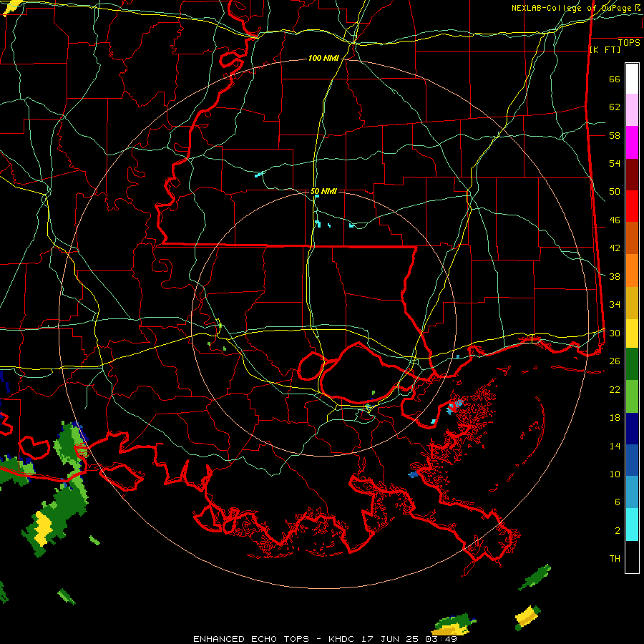Click the '22' value on the legend

click(615, 389)
